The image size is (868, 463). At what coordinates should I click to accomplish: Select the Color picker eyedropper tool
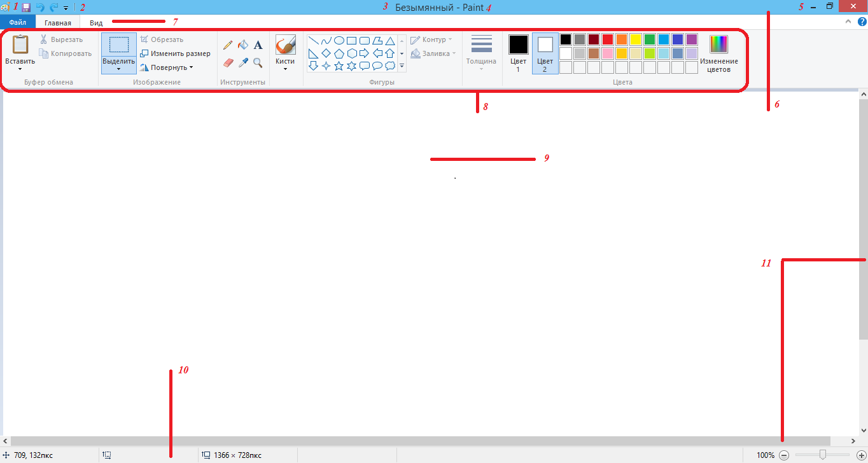coord(243,62)
